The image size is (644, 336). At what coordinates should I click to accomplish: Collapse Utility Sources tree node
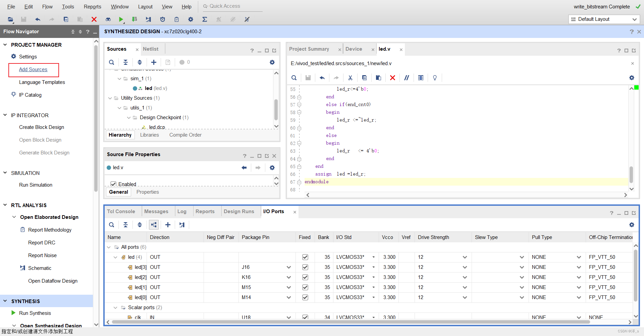point(110,98)
